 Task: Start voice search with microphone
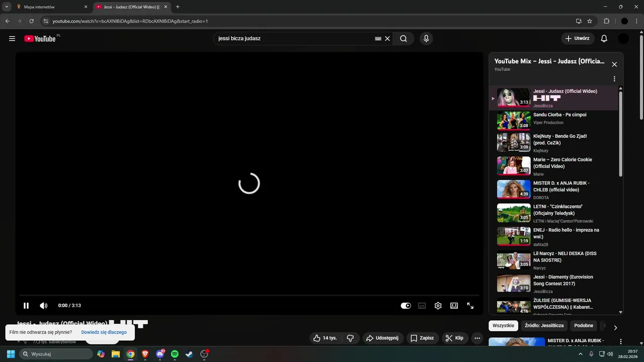[426, 39]
